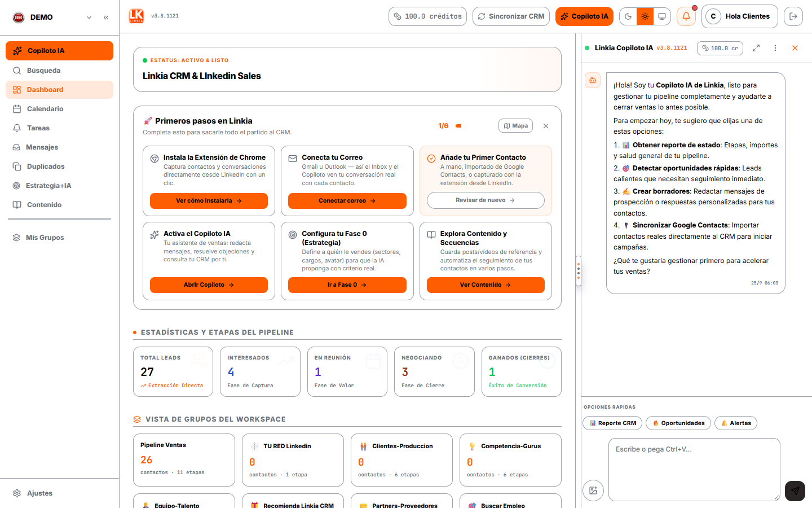Click Reporte CRM quick option
Screen dimensions: 812x508
click(x=612, y=423)
